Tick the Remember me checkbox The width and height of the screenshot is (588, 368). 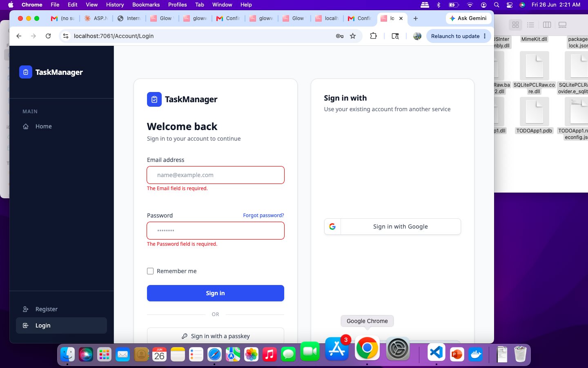coord(150,271)
